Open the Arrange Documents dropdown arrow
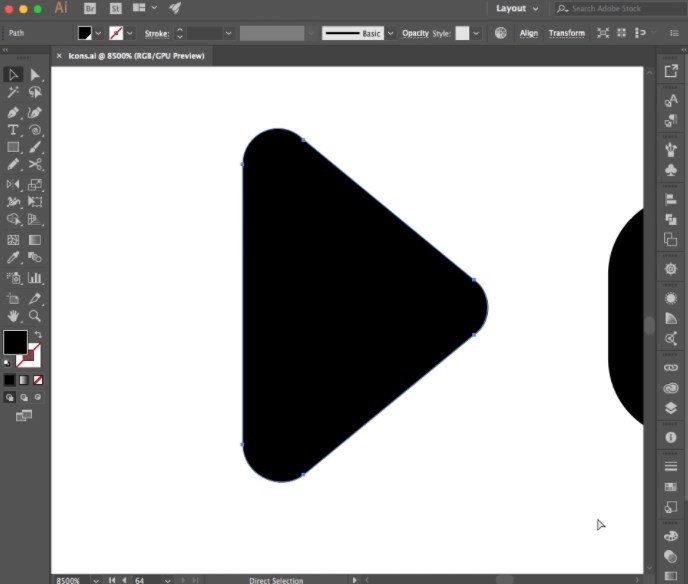Screen dimensions: 688x584 pos(154,7)
